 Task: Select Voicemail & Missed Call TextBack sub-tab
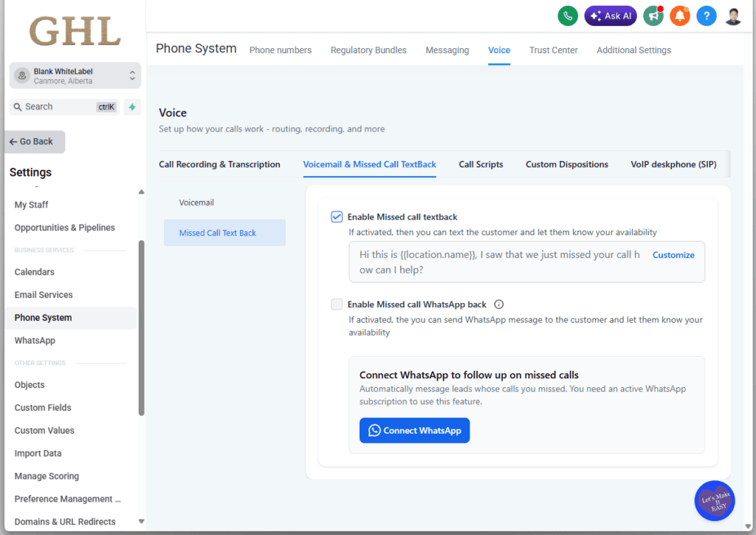click(x=369, y=165)
